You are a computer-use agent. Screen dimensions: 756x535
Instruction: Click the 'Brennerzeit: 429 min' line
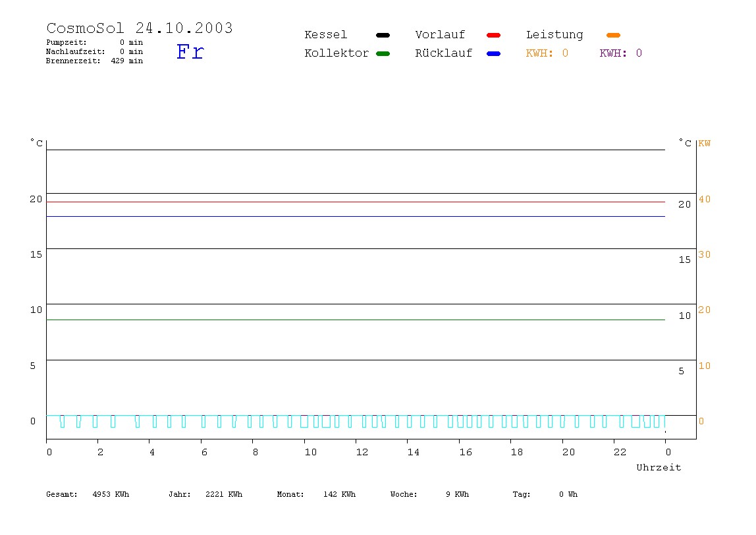pos(95,61)
